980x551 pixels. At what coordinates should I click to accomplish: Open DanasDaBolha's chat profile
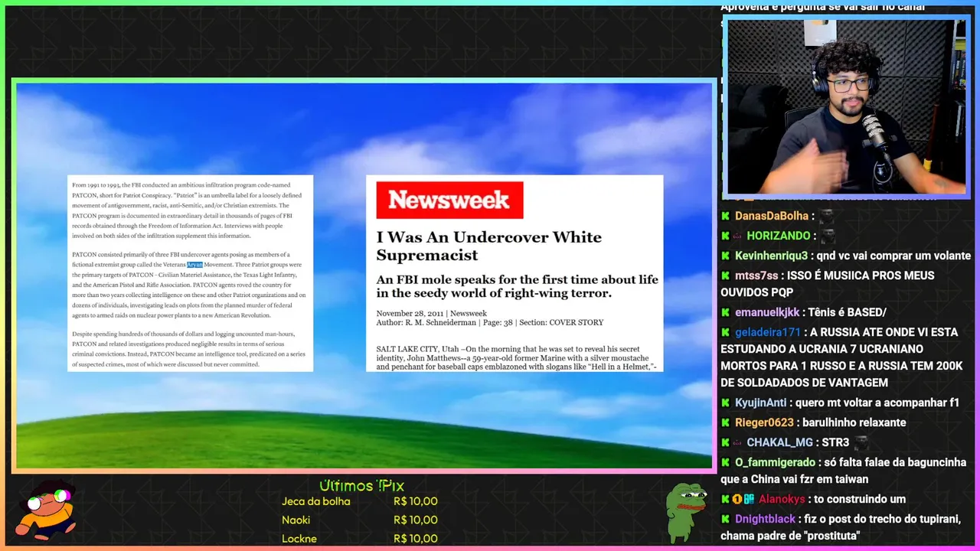(x=772, y=216)
